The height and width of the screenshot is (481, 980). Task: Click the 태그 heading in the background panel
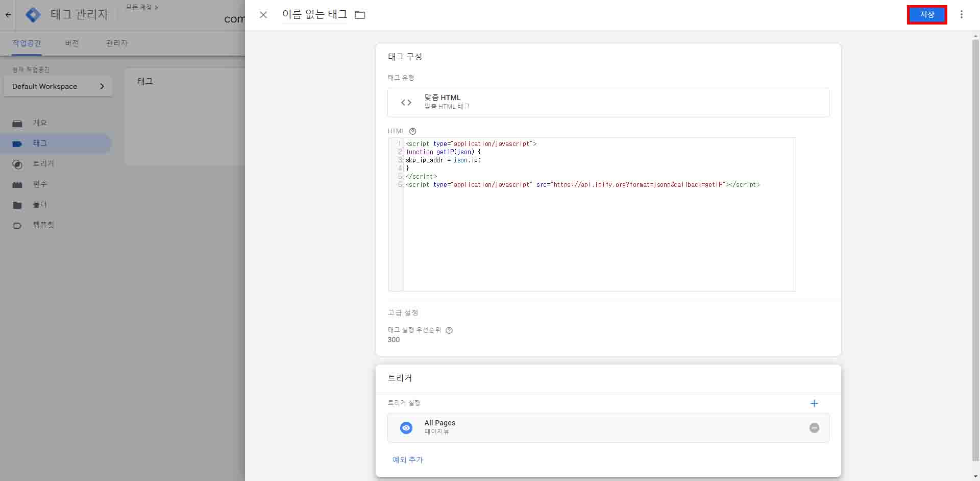click(x=145, y=81)
